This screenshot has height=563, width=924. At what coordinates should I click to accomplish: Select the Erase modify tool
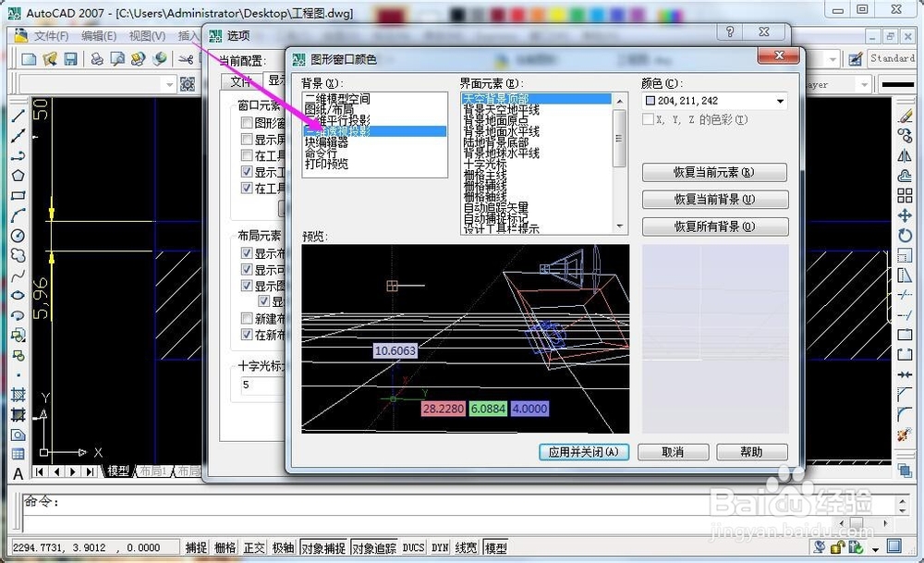(x=905, y=116)
